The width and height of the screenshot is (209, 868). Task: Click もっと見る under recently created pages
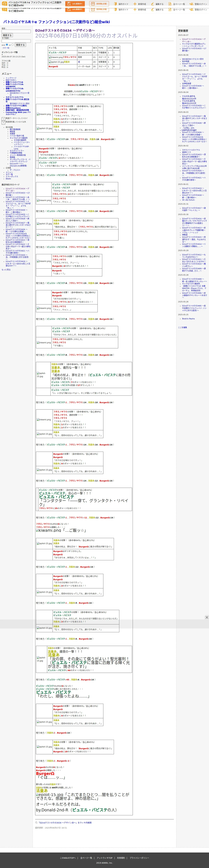click(x=6, y=270)
